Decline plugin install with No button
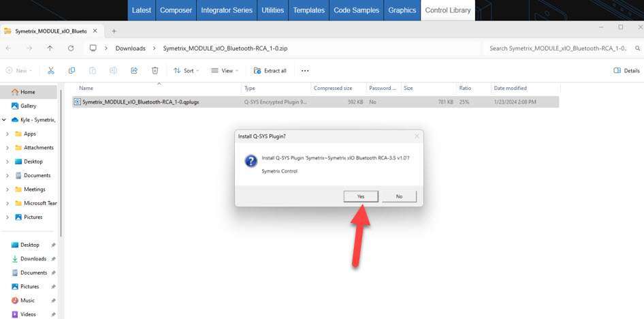Screen dimensions: 644x319 (x=399, y=196)
